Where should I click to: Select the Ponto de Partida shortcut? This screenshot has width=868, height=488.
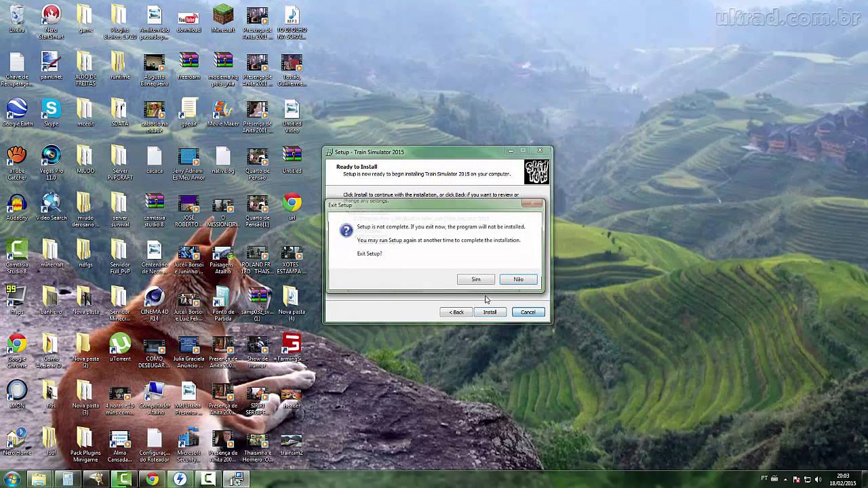(x=223, y=304)
